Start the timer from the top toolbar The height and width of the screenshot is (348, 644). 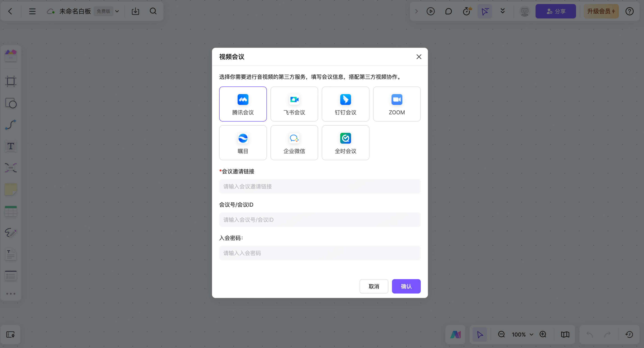[466, 11]
